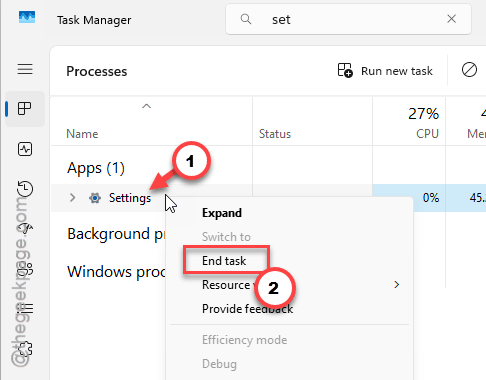Click the Task Manager window title
The height and width of the screenshot is (380, 486).
[94, 20]
